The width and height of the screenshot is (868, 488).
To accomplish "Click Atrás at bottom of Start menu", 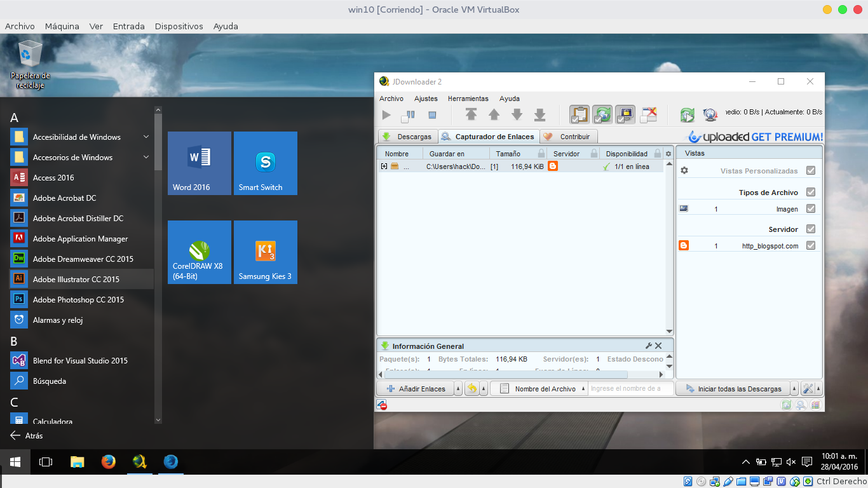I will pos(27,436).
